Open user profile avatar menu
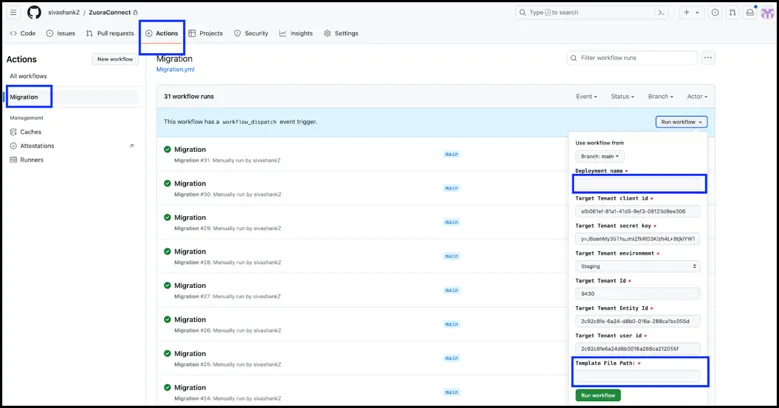This screenshot has height=408, width=779. (768, 12)
